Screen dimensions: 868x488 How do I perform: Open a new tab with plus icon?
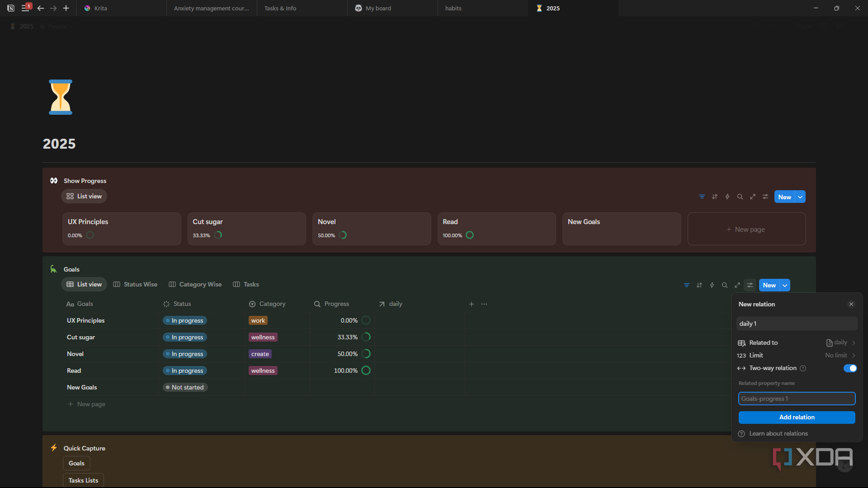point(66,8)
